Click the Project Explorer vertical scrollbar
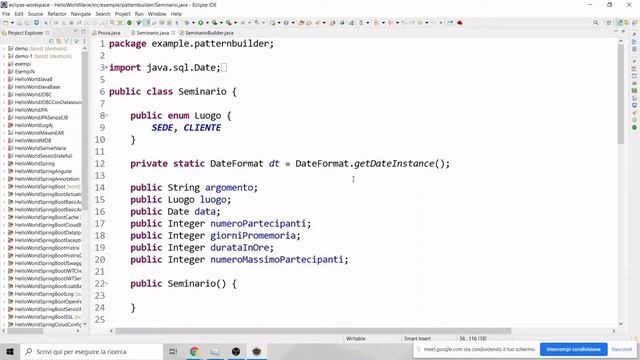 tap(85, 131)
